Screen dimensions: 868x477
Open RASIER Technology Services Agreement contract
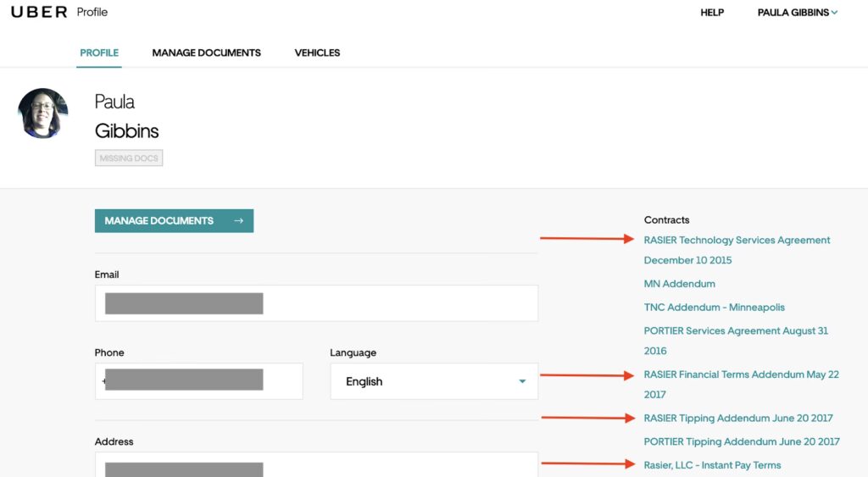[x=737, y=241]
